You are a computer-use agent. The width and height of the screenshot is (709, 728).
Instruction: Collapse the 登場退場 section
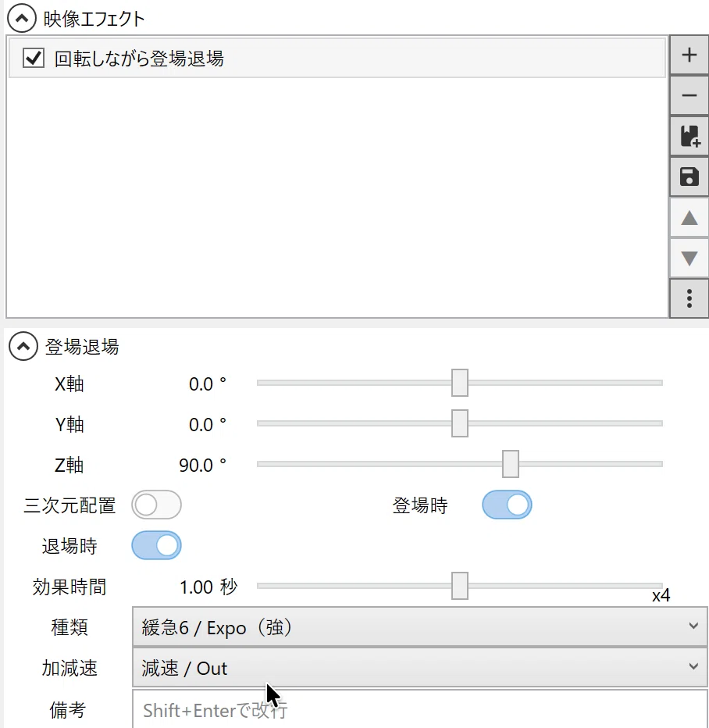pos(23,346)
